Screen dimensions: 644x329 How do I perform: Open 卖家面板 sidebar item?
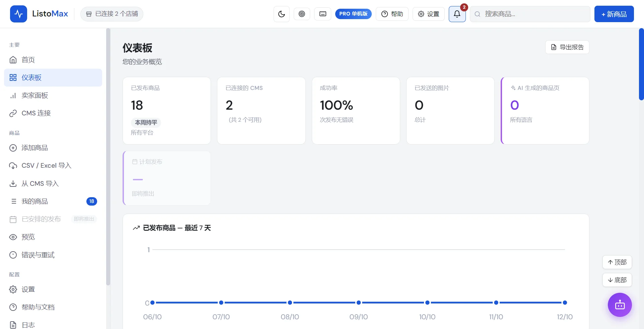(53, 96)
